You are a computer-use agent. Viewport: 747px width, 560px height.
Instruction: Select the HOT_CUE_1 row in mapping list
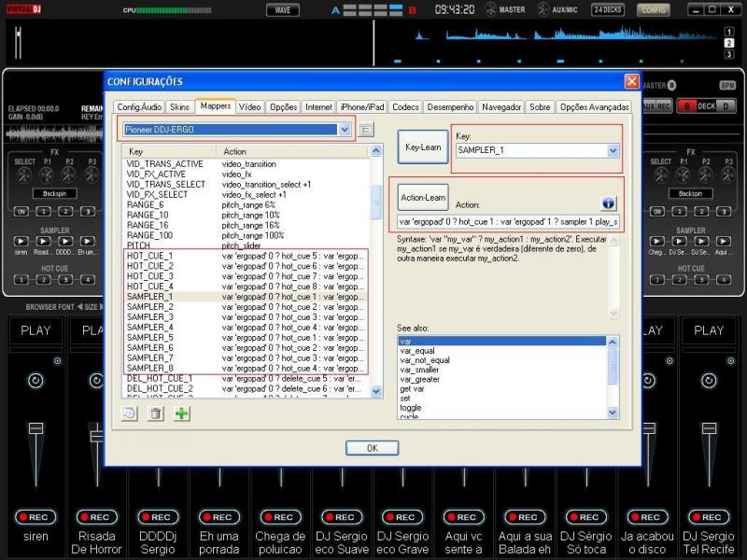(x=149, y=255)
